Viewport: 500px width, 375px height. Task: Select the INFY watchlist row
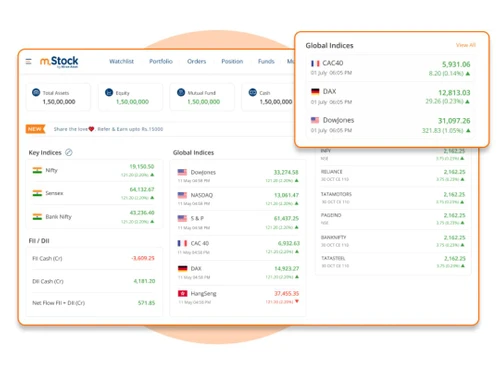[392, 155]
